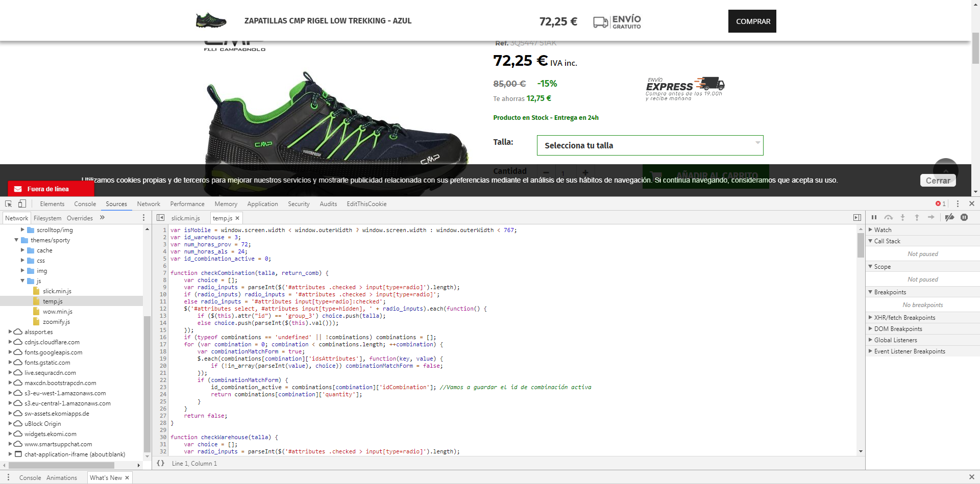This screenshot has width=980, height=484.
Task: Open the drawer three-dot menu
Action: coord(8,477)
